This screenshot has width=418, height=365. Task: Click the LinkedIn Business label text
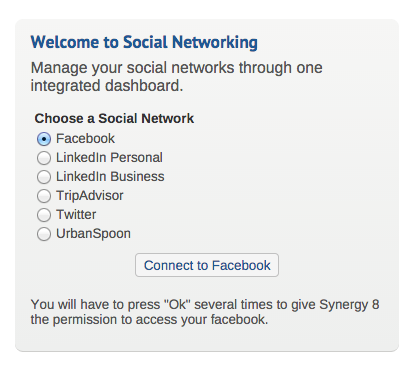point(110,177)
